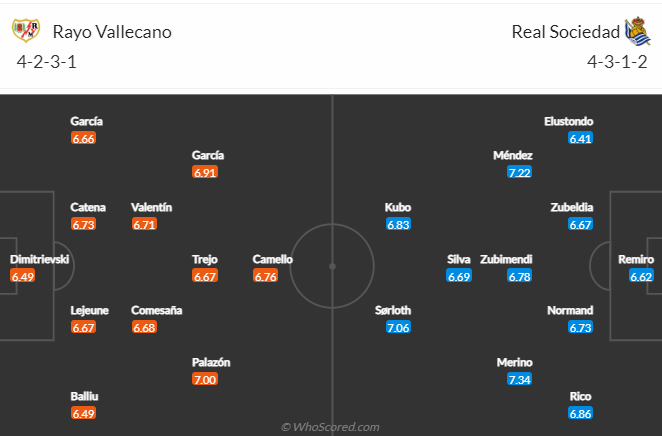Screen dimensions: 662x436
Task: Select Palazón's 7.00 rating badge
Action: coord(205,379)
